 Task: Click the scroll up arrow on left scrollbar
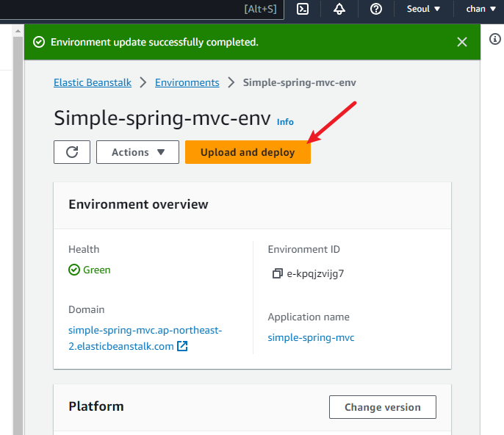[18, 31]
